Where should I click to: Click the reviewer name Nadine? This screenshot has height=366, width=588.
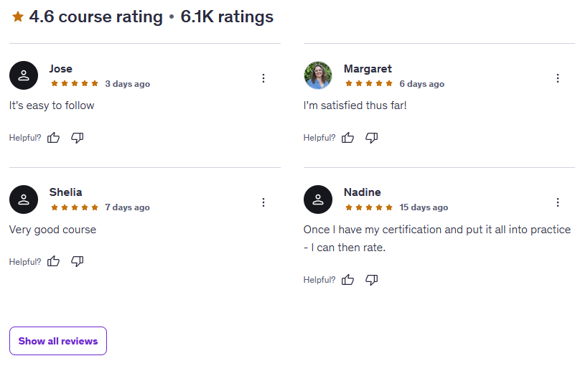(x=362, y=192)
